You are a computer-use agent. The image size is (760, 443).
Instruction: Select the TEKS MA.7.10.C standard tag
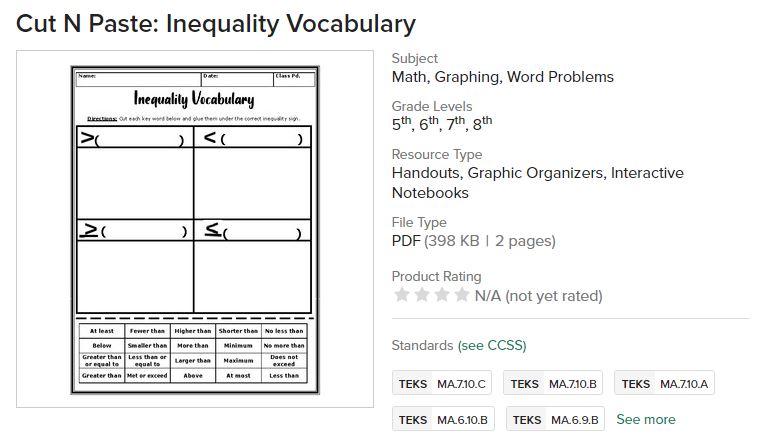coord(442,384)
